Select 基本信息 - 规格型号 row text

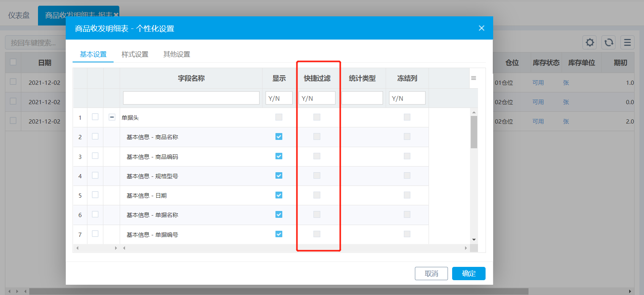152,176
